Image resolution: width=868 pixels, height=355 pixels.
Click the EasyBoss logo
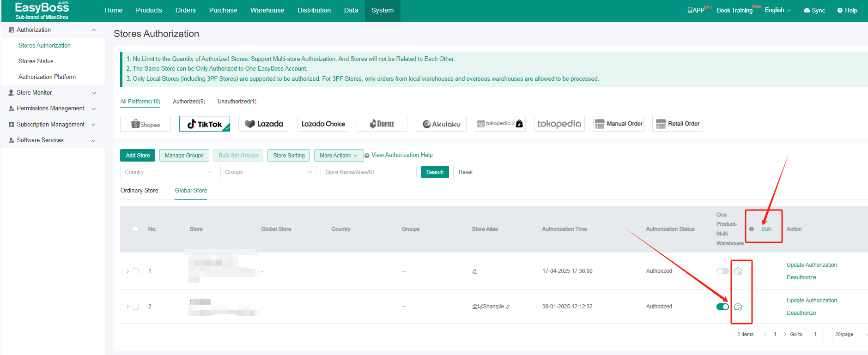click(x=42, y=11)
